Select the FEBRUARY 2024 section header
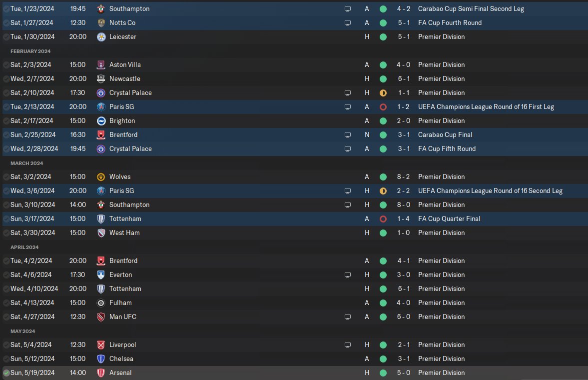 pos(30,51)
